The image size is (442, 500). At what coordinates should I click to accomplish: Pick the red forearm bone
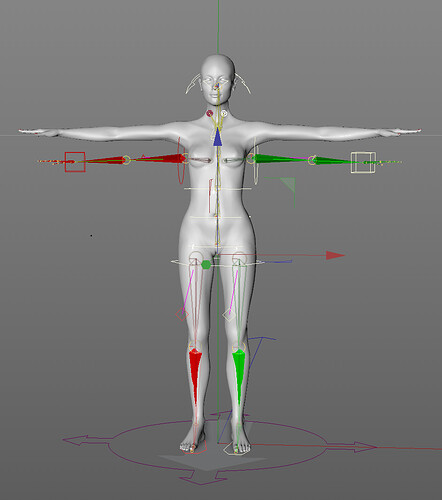pyautogui.click(x=105, y=161)
